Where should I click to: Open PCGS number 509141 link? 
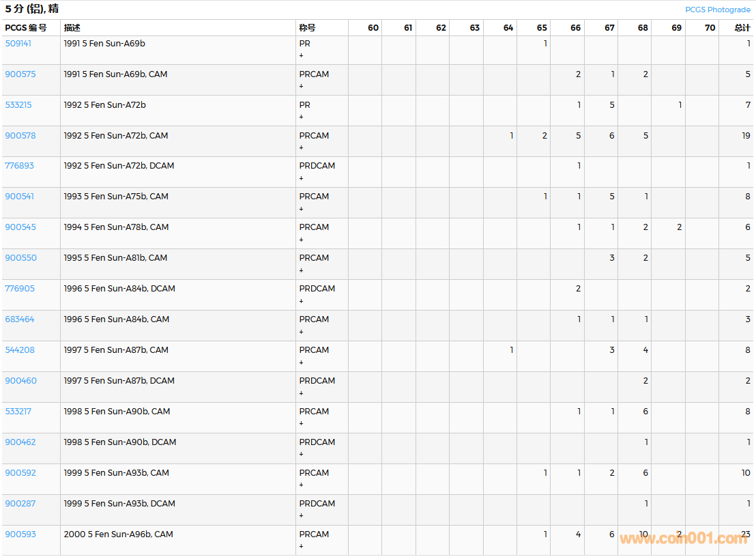pyautogui.click(x=18, y=44)
